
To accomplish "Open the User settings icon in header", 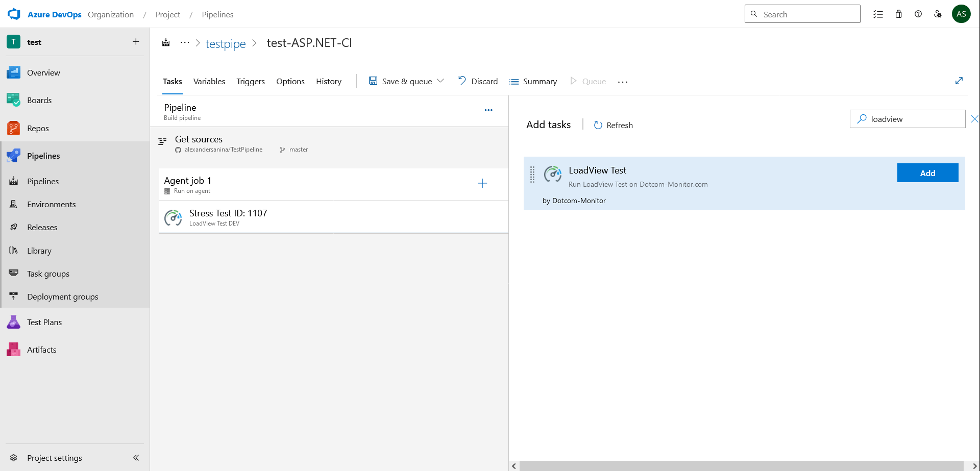I will [938, 14].
